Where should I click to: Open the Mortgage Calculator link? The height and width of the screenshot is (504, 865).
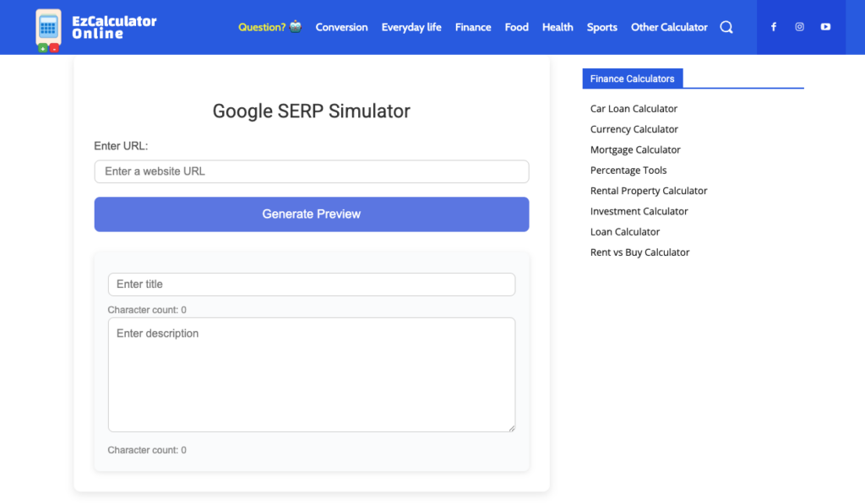pyautogui.click(x=635, y=149)
